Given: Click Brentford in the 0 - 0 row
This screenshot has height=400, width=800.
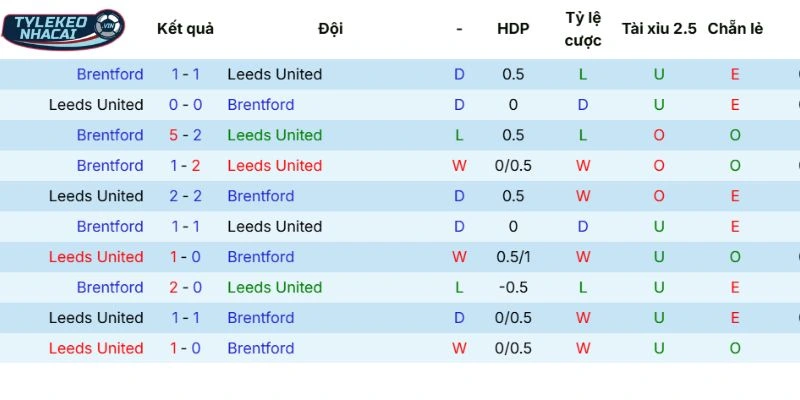Looking at the screenshot, I should tap(261, 105).
